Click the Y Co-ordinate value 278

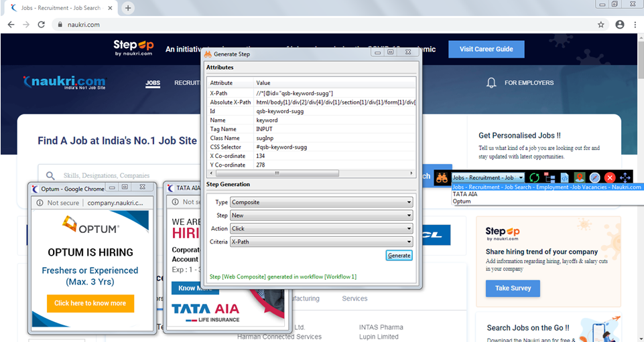point(334,165)
